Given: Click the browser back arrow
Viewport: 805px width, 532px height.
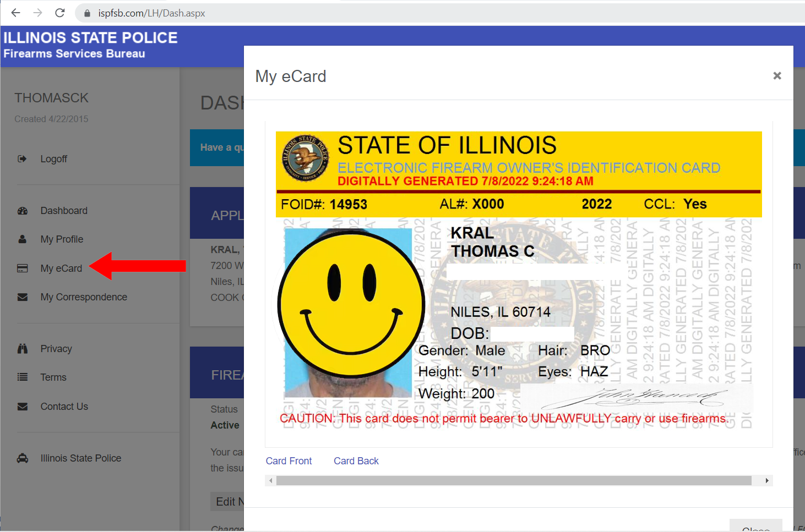Looking at the screenshot, I should (x=15, y=13).
